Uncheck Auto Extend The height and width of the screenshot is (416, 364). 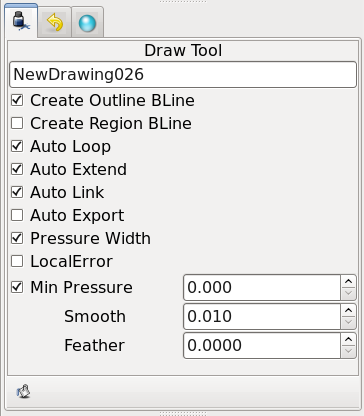[x=17, y=169]
